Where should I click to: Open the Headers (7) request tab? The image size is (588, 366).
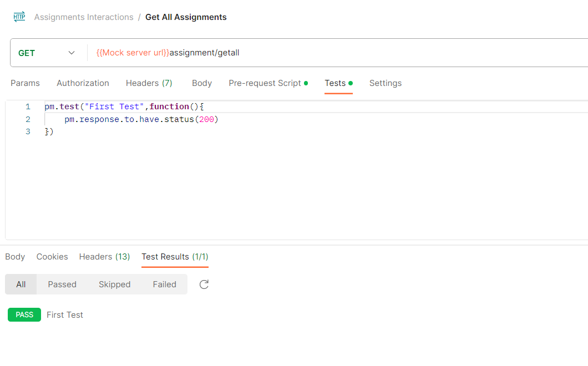[x=149, y=83]
